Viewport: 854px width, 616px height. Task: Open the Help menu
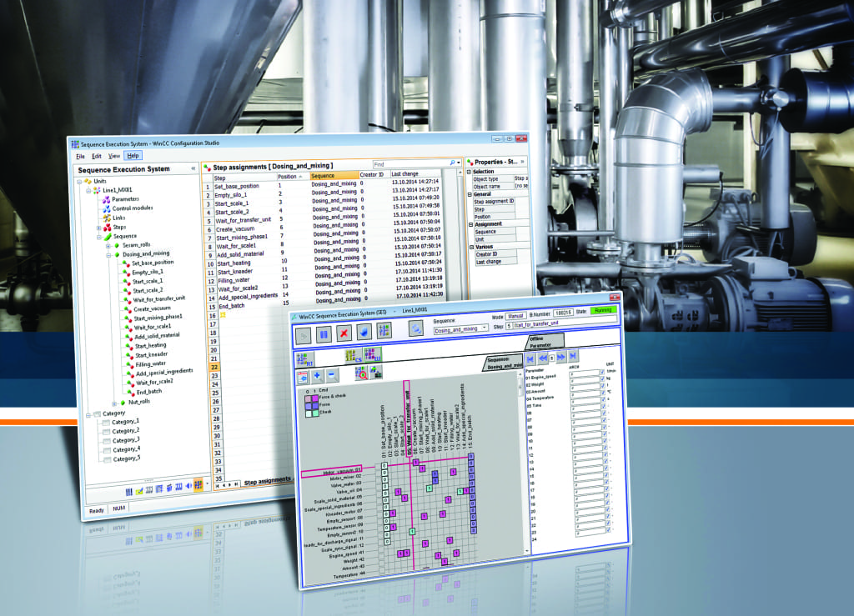click(x=133, y=156)
